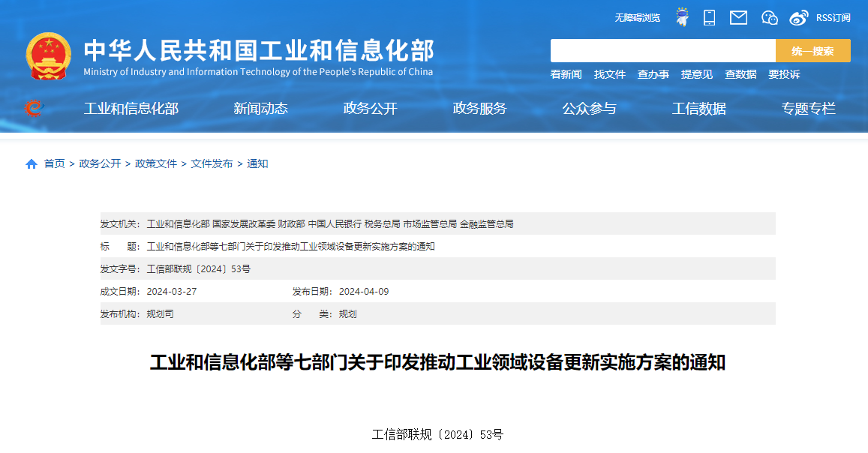The image size is (868, 453).
Task: Open the 工业和信息化部 nav menu
Action: click(131, 109)
